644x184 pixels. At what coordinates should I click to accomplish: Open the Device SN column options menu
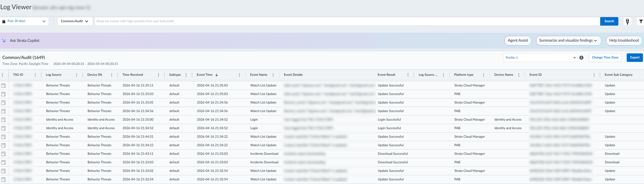112,75
